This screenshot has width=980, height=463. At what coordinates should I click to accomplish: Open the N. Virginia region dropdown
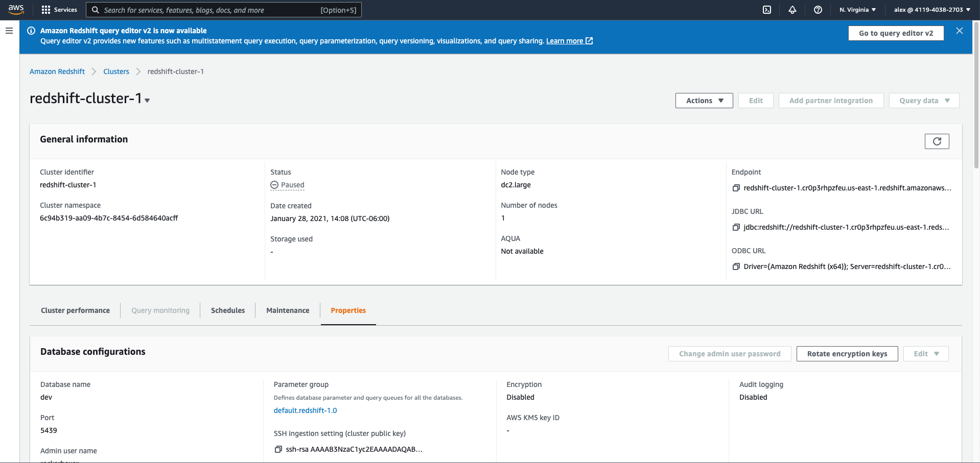point(857,10)
